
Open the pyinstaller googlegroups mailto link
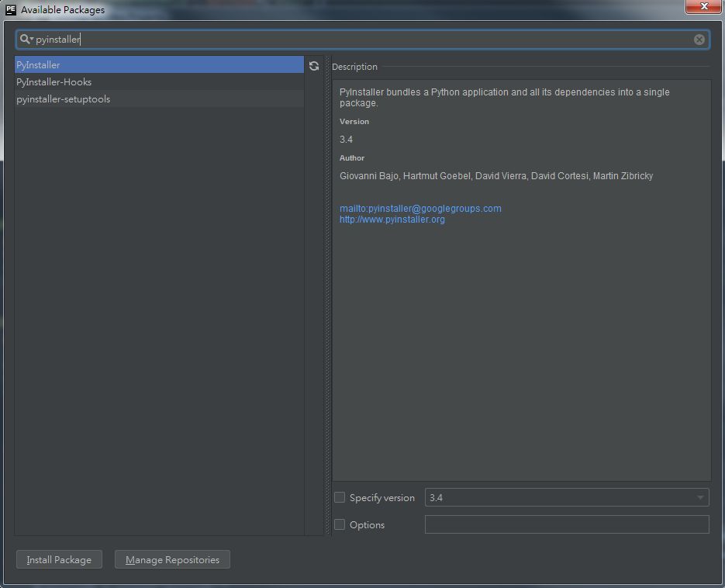420,209
